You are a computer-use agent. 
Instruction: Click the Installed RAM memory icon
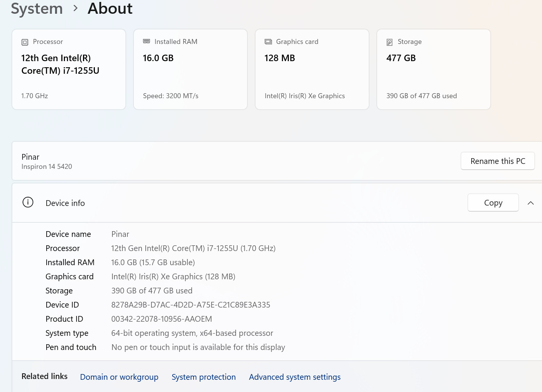[146, 41]
